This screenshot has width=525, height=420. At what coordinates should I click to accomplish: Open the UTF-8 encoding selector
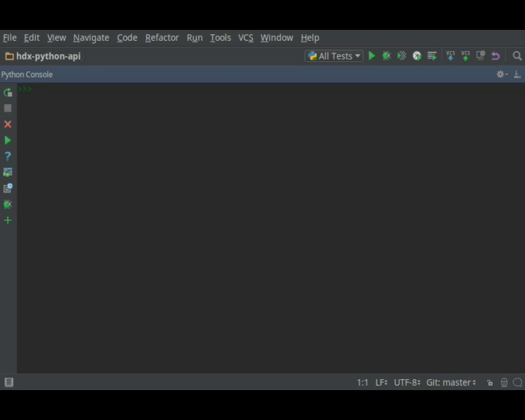click(407, 382)
